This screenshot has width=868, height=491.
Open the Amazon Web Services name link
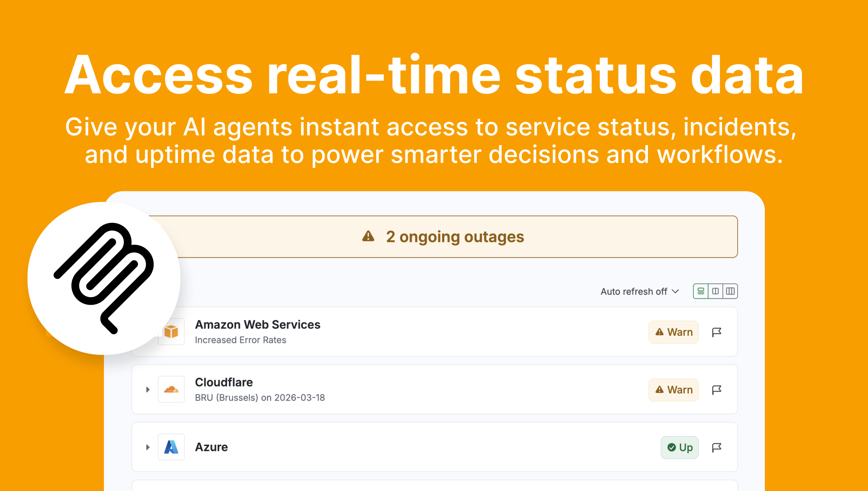point(257,324)
